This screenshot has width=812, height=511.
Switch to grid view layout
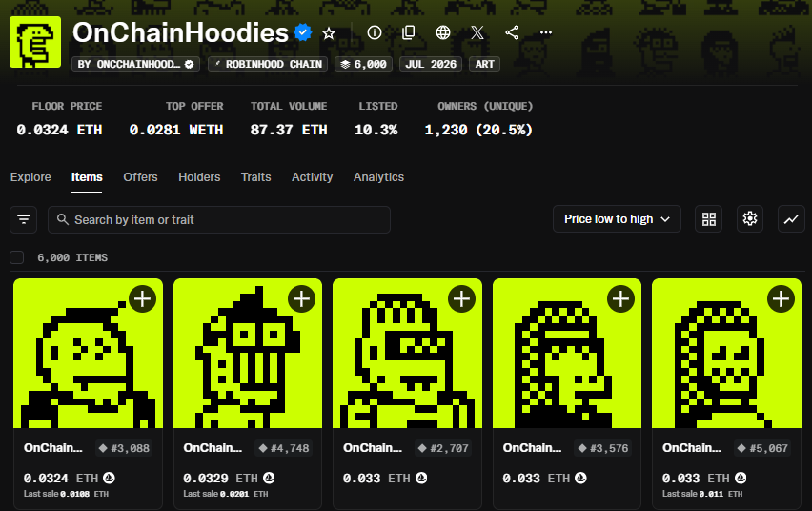708,219
